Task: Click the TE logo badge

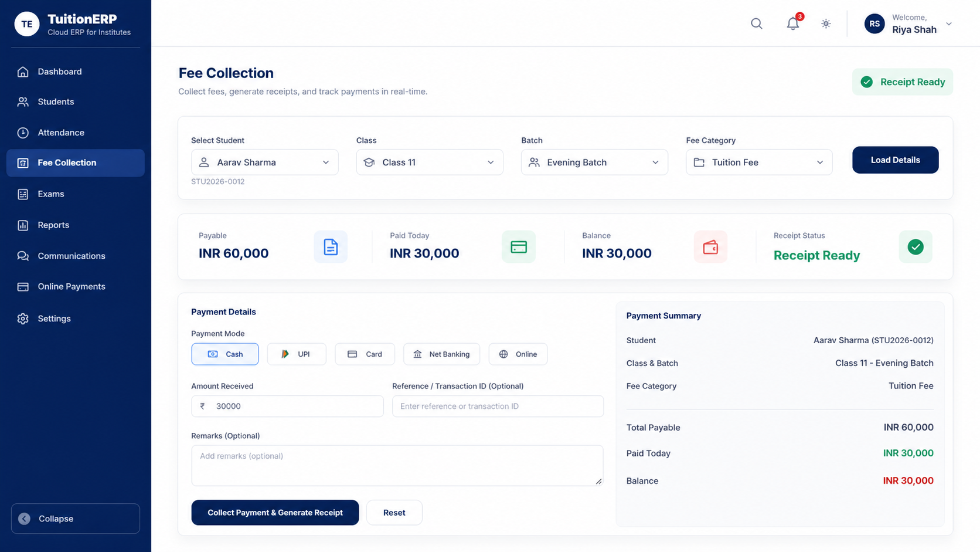Action: tap(27, 24)
